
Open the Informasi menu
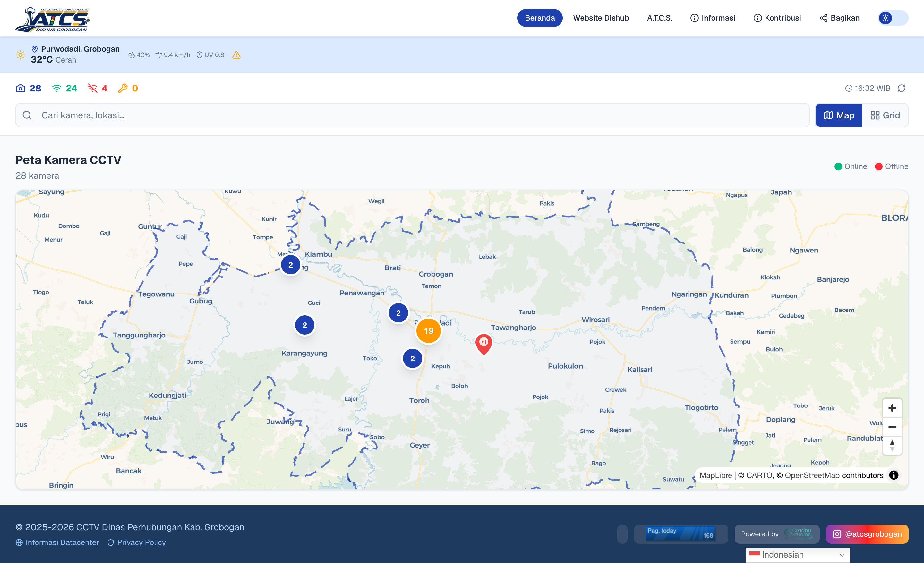coord(713,18)
